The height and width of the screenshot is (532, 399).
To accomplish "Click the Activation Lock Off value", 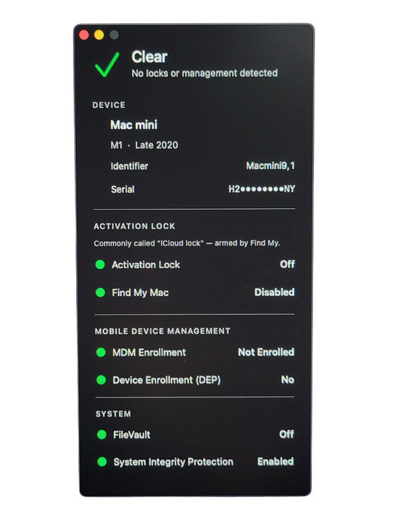I will pyautogui.click(x=287, y=264).
